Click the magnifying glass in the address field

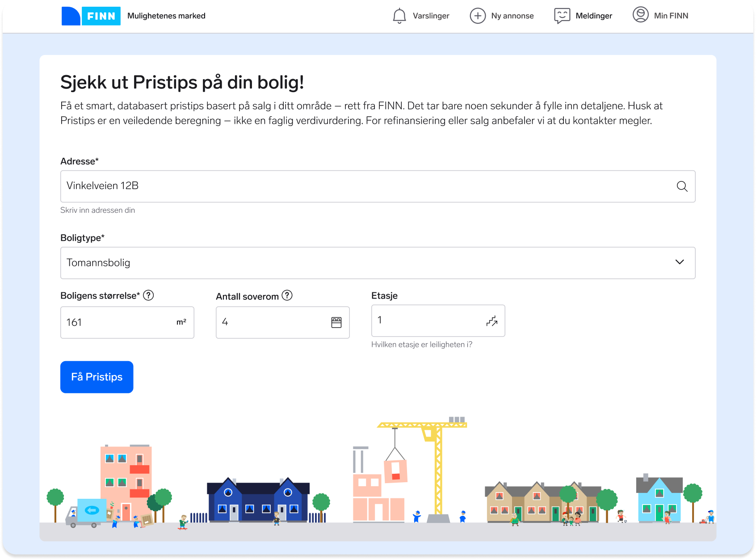pyautogui.click(x=682, y=186)
